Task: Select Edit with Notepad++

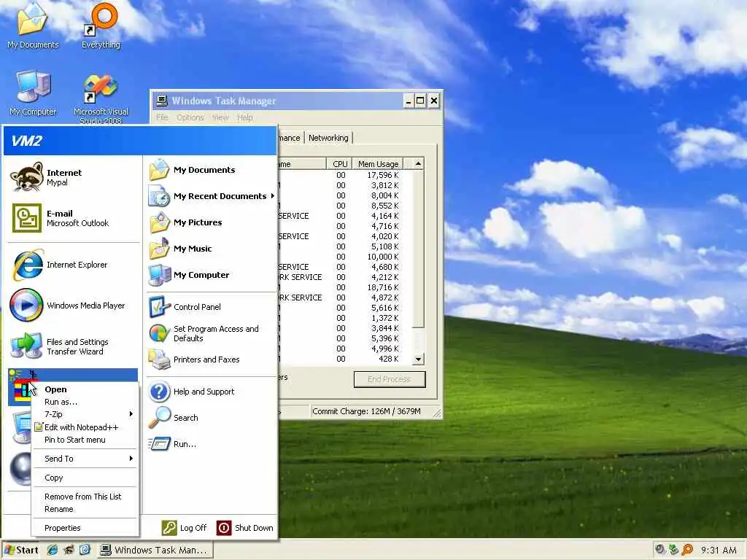Action: [x=85, y=427]
